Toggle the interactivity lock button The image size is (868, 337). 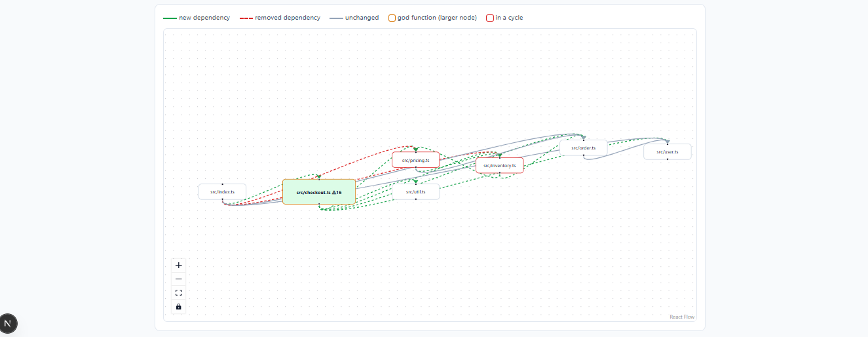point(179,307)
